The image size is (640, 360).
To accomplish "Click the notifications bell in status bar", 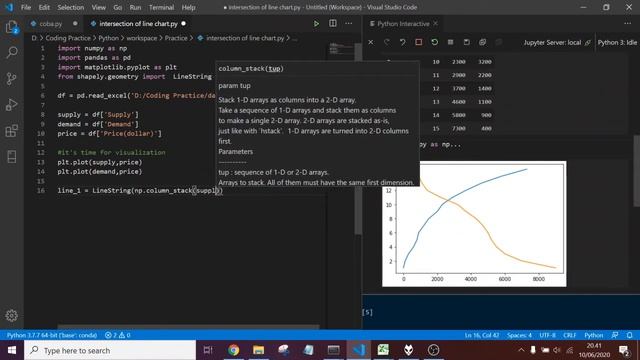I will (629, 335).
